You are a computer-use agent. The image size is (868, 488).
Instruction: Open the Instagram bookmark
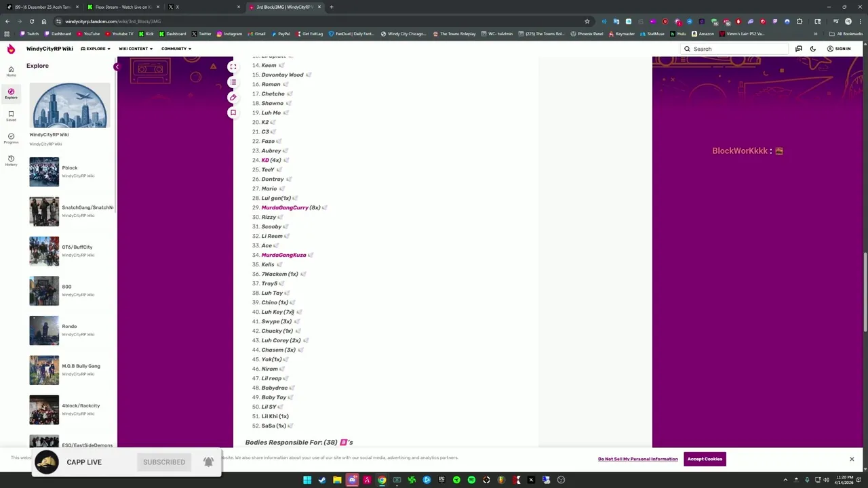pyautogui.click(x=229, y=34)
